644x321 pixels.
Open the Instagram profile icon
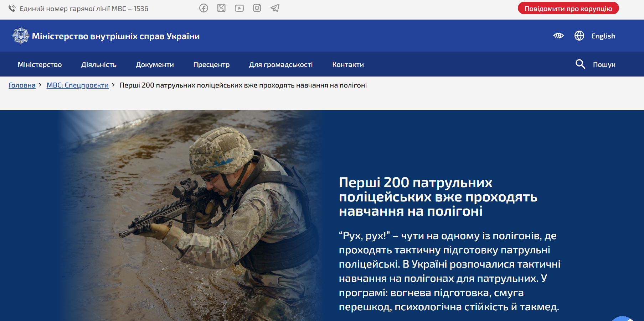257,8
